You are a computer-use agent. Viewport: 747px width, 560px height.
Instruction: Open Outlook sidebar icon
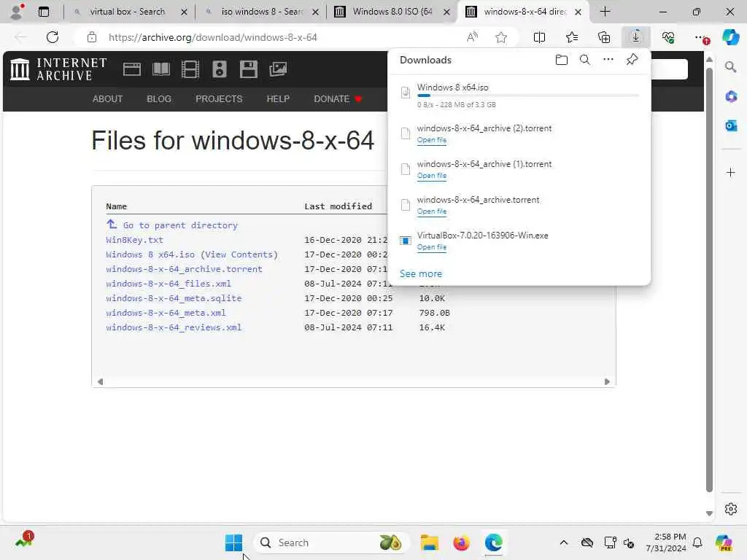[730, 125]
